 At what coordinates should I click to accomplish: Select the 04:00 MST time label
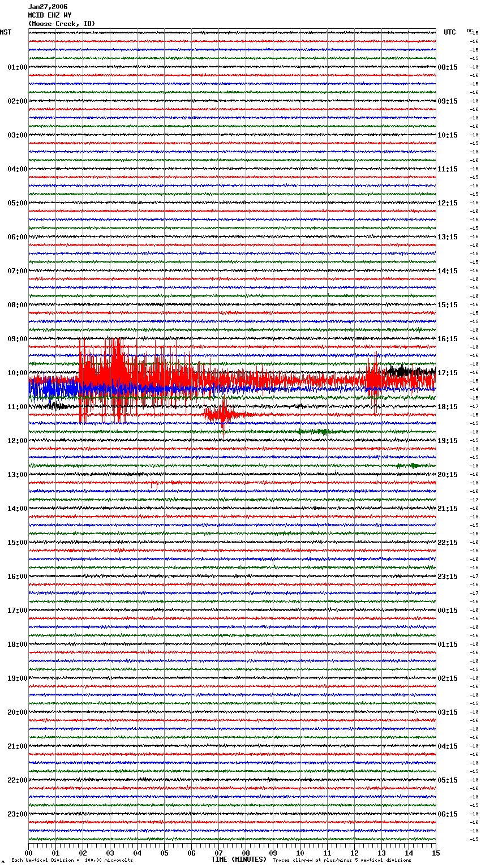point(18,169)
